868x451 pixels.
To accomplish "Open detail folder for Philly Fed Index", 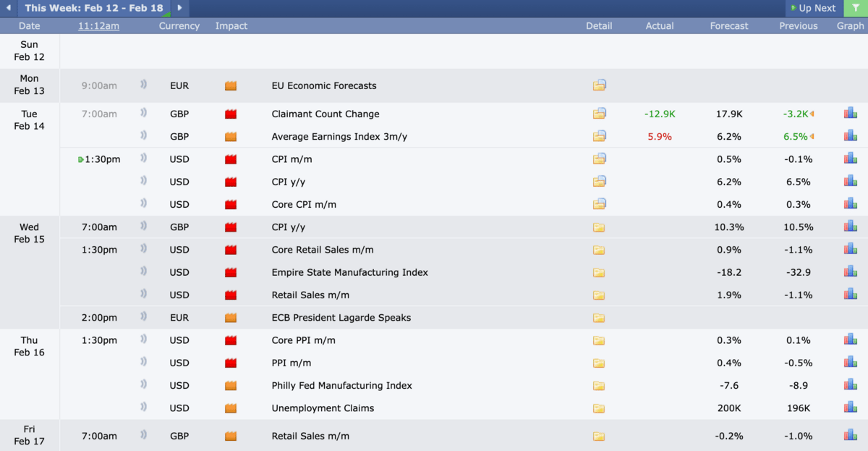I will pyautogui.click(x=598, y=386).
